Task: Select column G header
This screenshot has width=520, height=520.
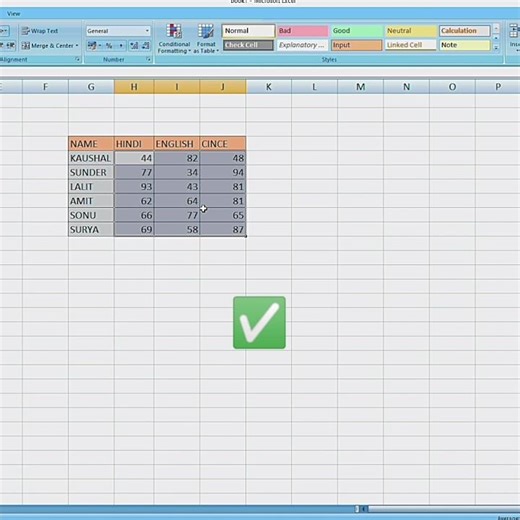Action: [91, 87]
